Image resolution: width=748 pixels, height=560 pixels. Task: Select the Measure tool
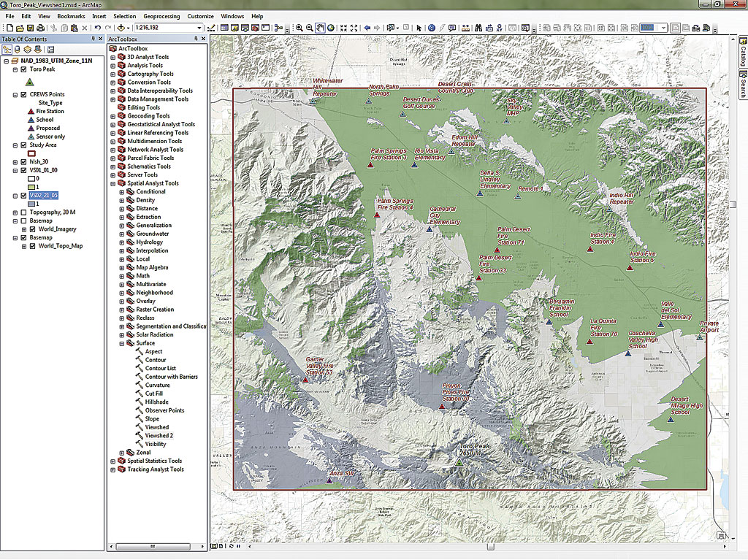[x=465, y=28]
